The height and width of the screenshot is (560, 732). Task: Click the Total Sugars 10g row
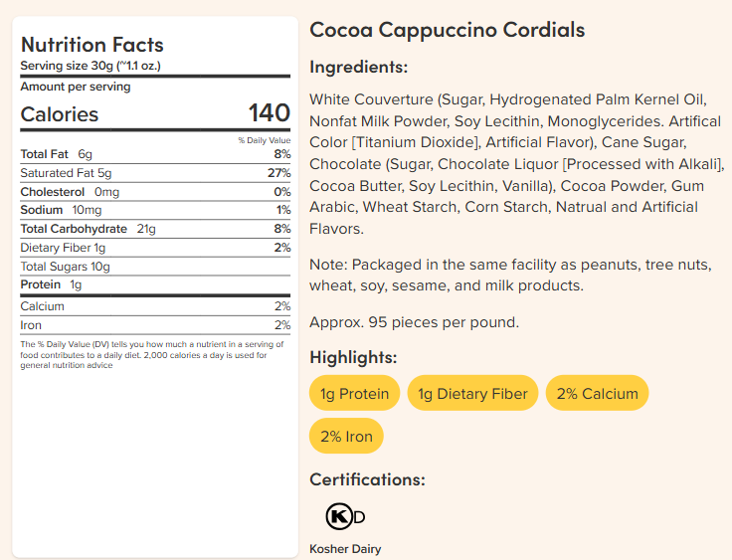[x=155, y=267]
